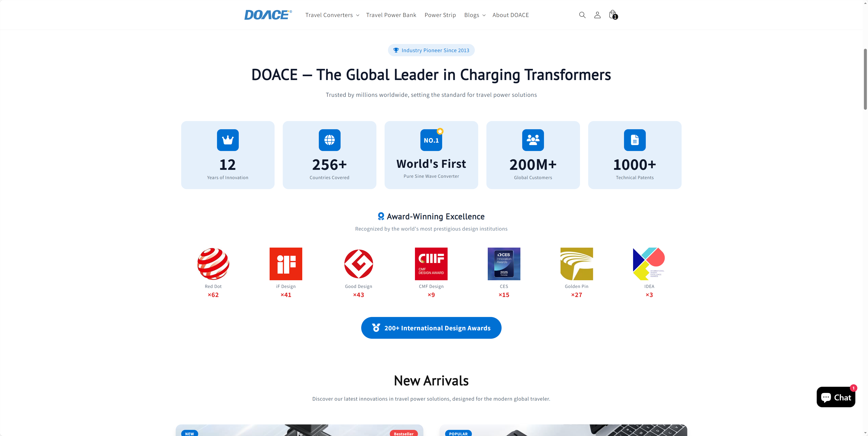Viewport: 868px width, 436px height.
Task: Click the "×43" Good Design count
Action: (x=358, y=295)
